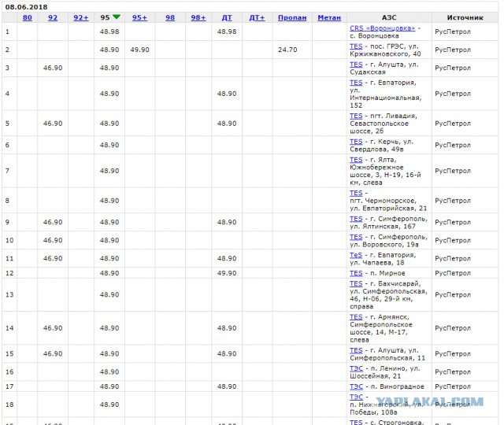Open TES link for Симферополь, Ялтинская 167
This screenshot has width=504, height=425.
[356, 219]
